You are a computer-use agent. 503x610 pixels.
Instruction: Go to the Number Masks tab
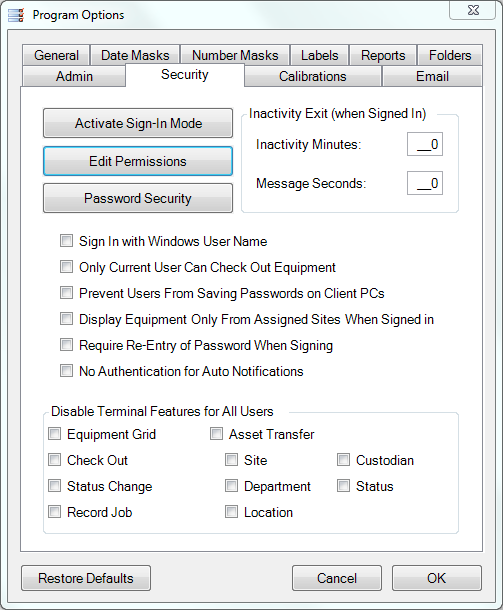click(235, 55)
